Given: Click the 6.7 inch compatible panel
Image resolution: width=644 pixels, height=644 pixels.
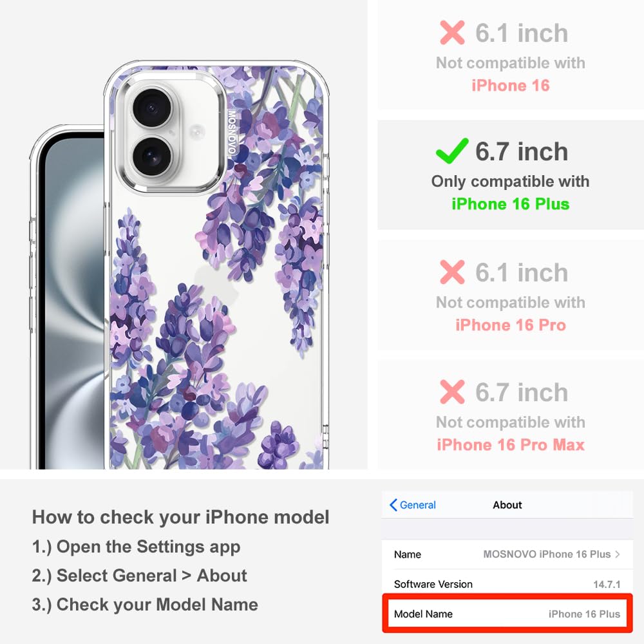Looking at the screenshot, I should click(511, 175).
